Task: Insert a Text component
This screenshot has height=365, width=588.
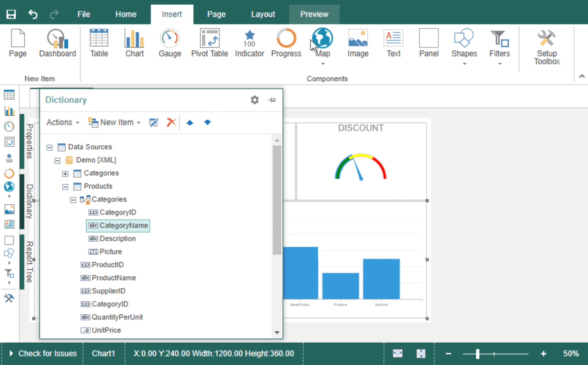Action: tap(393, 44)
